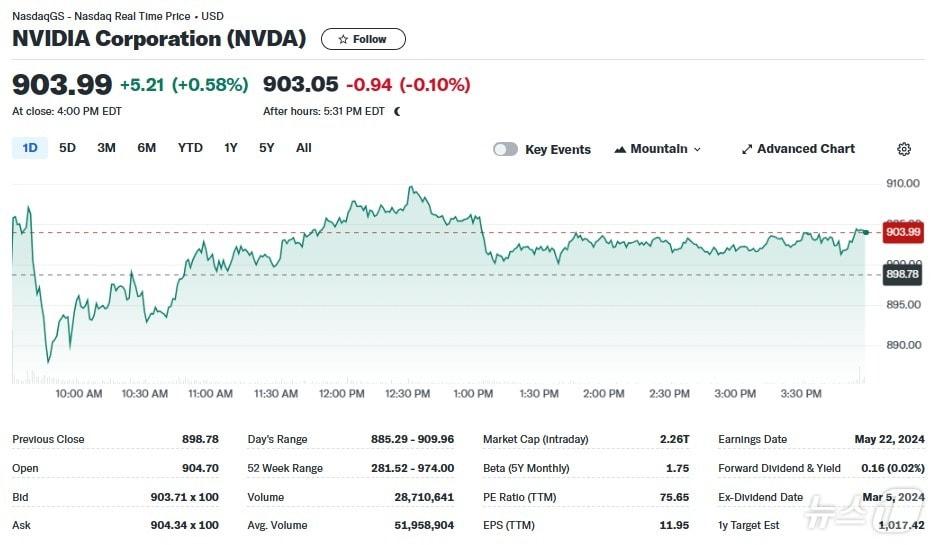This screenshot has height=545, width=934.
Task: Click the star icon in Follow button
Action: click(x=343, y=39)
